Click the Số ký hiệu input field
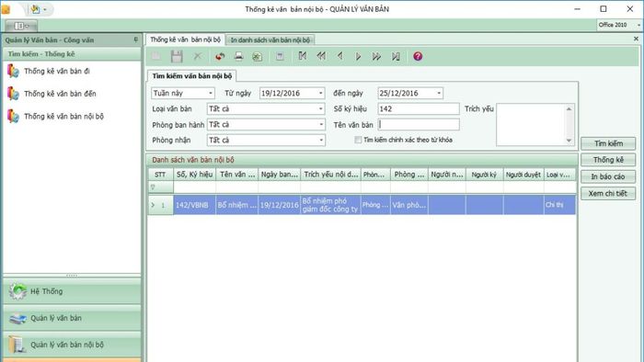This screenshot has height=362, width=644. coord(418,108)
